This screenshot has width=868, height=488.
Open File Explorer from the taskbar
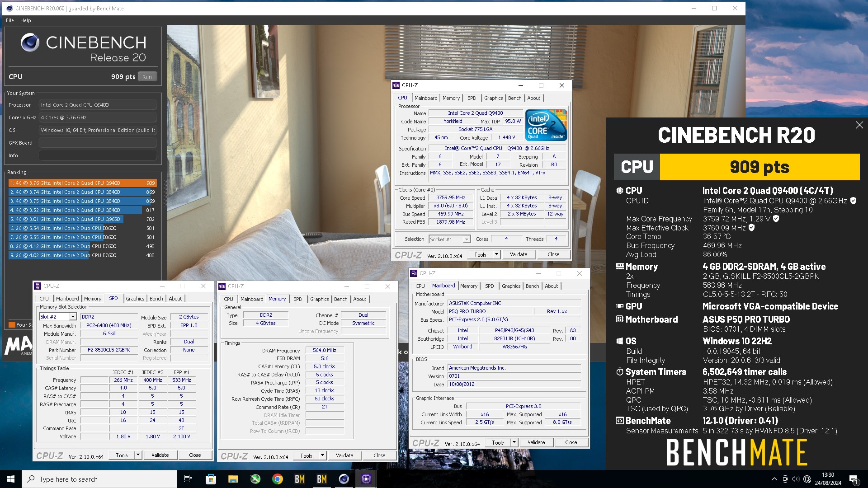coord(233,479)
